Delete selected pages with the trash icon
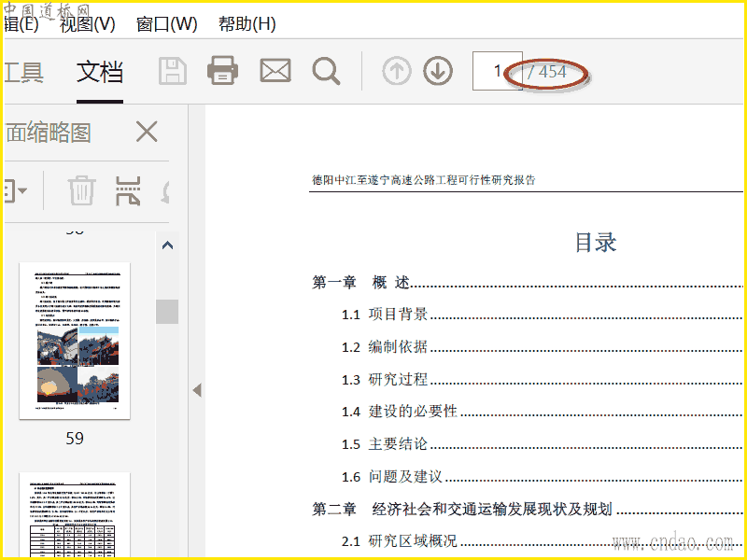The height and width of the screenshot is (560, 747). tap(82, 190)
